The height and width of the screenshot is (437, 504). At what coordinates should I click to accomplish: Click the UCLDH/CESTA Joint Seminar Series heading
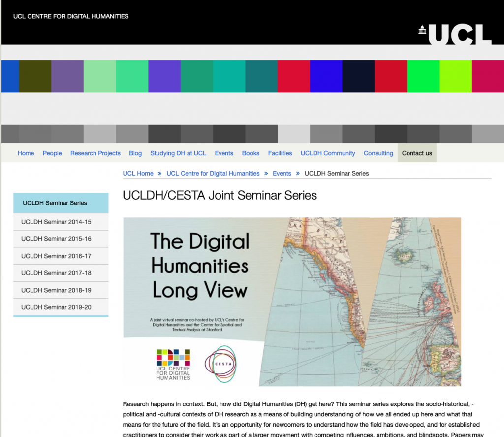220,195
